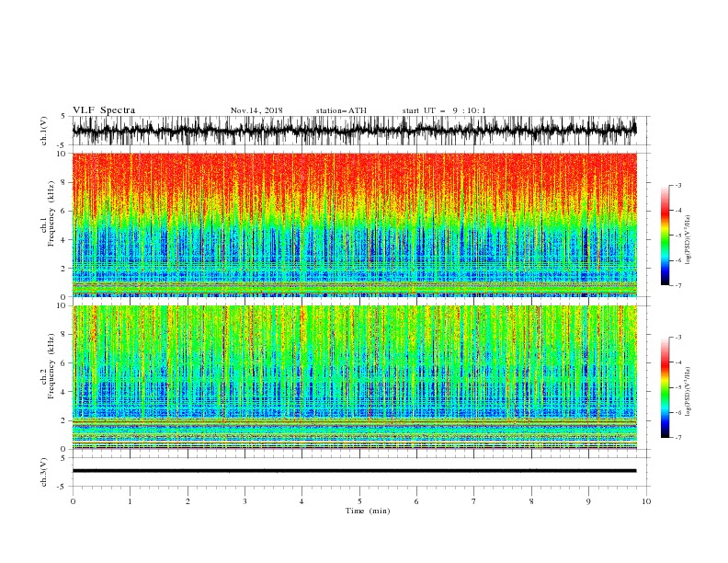The width and height of the screenshot is (728, 563).
Task: Click the "10" kHz tick on ch.1 spectrogram
Action: [63, 154]
